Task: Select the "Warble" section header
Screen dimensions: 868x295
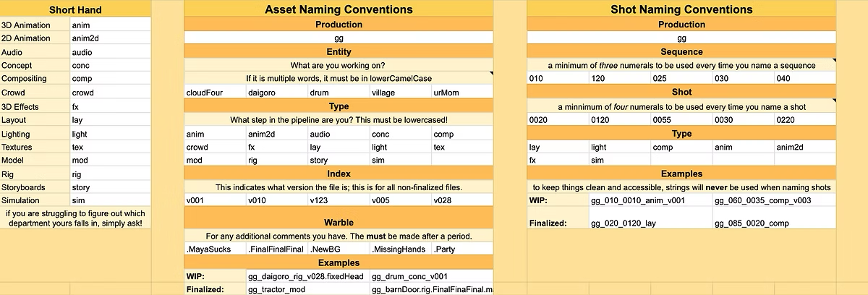Action: [x=339, y=222]
